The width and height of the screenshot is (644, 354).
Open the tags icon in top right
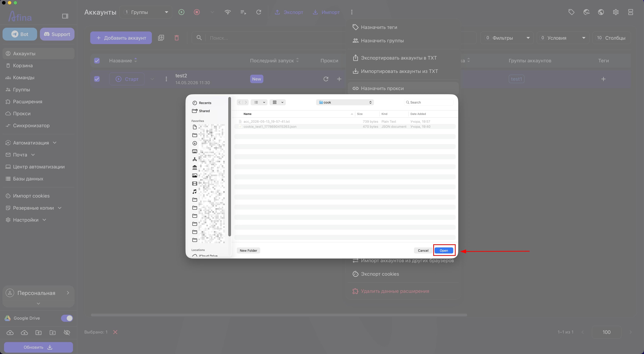[x=571, y=12]
